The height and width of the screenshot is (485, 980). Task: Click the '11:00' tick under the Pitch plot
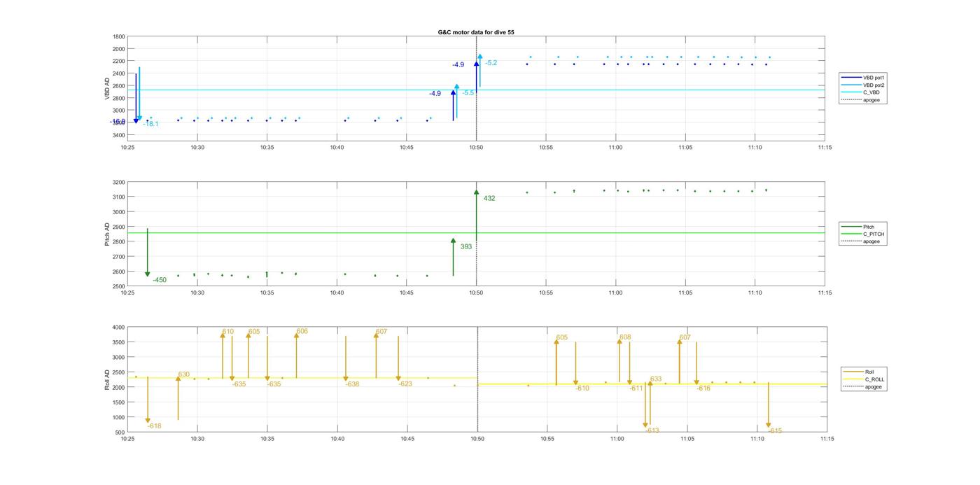point(615,293)
